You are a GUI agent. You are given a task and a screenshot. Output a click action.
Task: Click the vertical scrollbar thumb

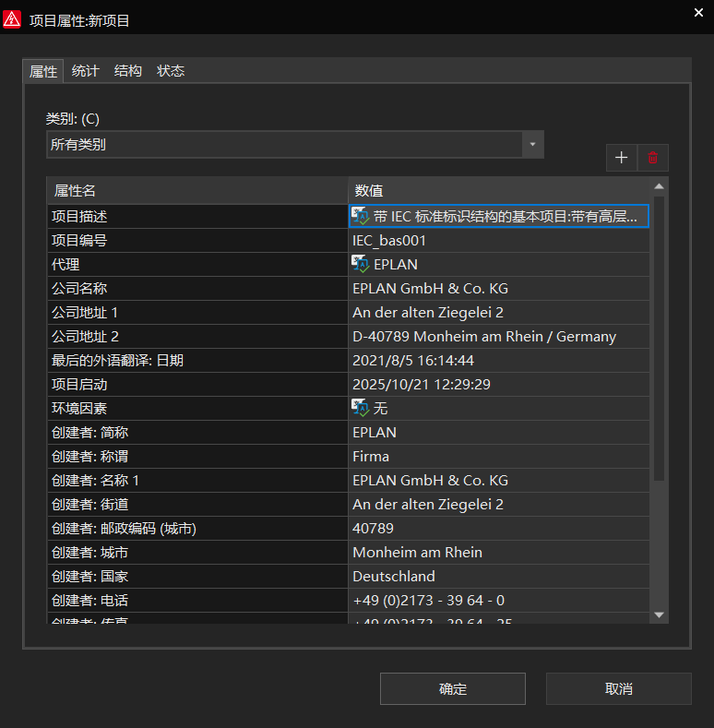[x=659, y=339]
